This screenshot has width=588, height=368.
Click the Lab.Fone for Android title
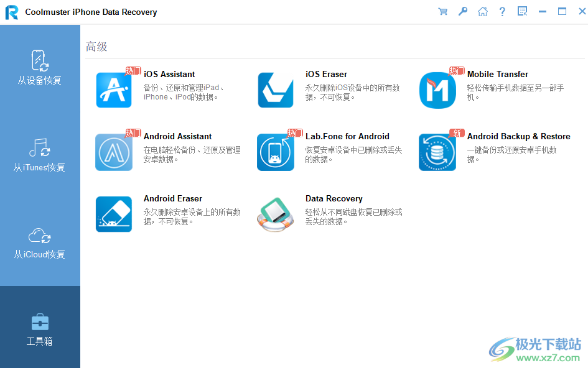347,136
